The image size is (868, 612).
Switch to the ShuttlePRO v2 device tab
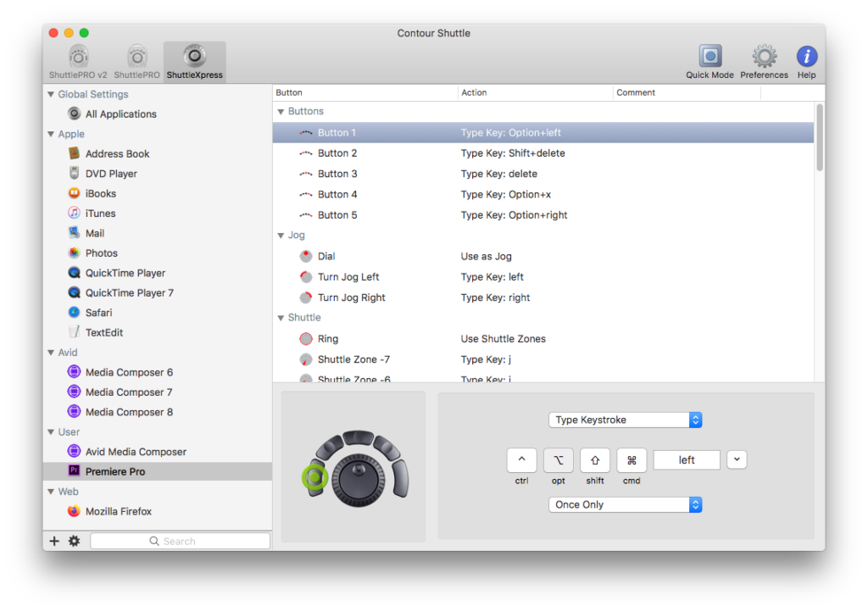point(78,61)
